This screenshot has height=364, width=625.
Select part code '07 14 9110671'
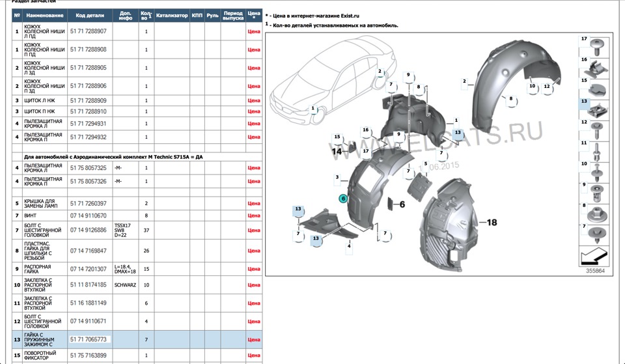tap(89, 321)
